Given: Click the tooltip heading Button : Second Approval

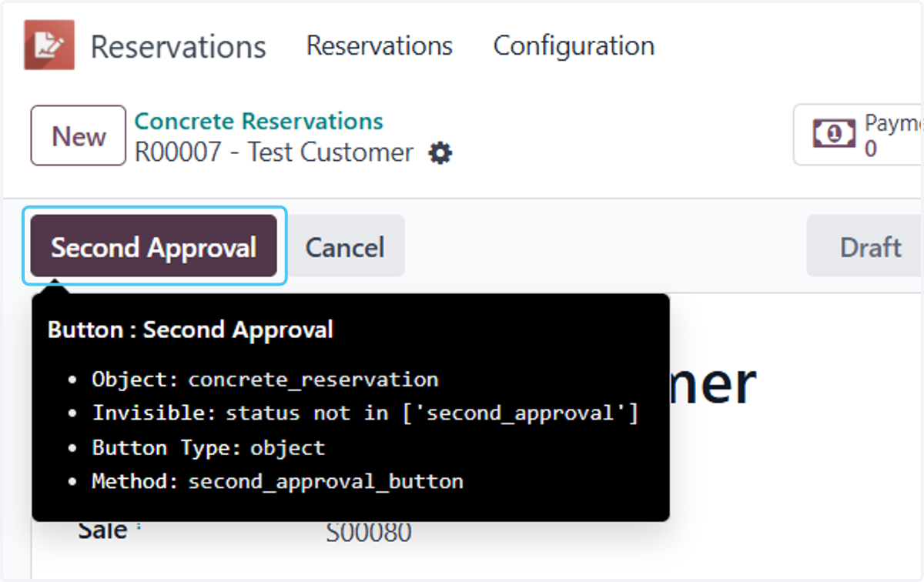Looking at the screenshot, I should coord(190,329).
